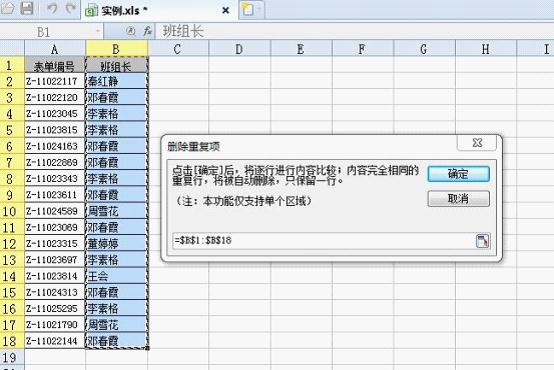Click the open folder icon
Screen dimensions: 554x370
(7, 8)
